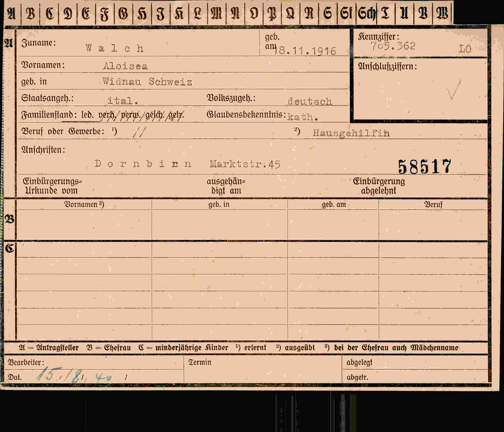Click the 'LO' code beside Kennziffer
The height and width of the screenshot is (432, 504).
pos(465,49)
